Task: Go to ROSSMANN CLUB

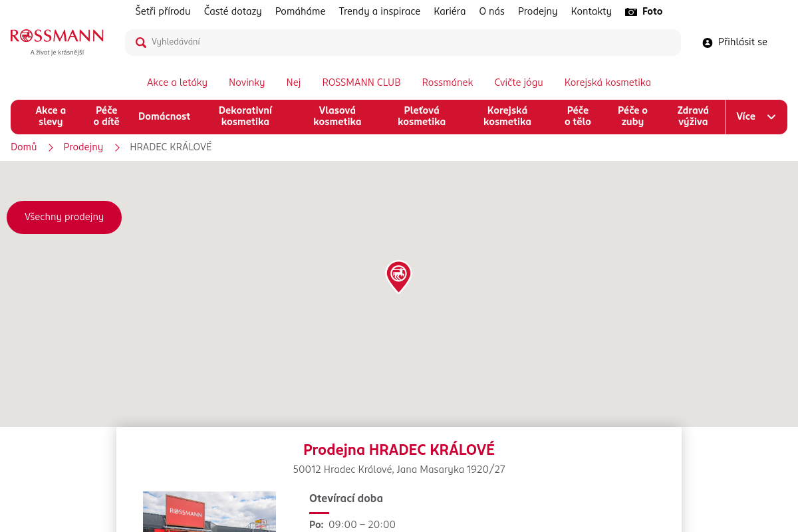Action: 362,82
